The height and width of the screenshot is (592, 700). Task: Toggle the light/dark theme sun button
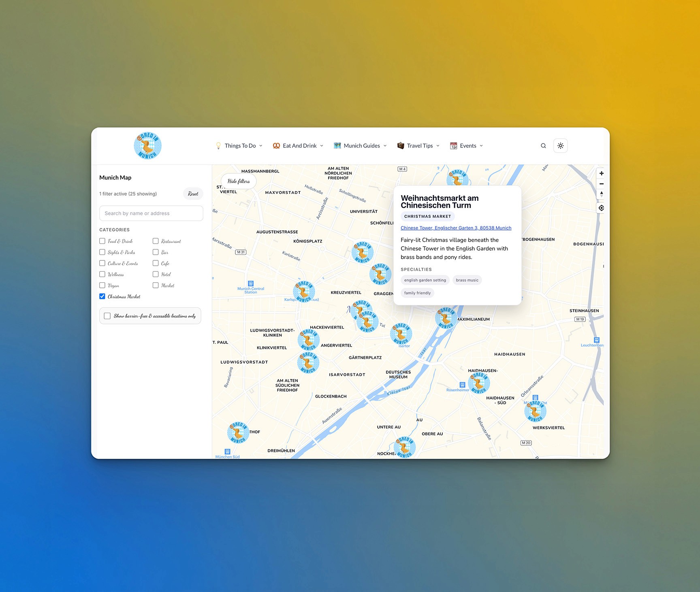561,146
